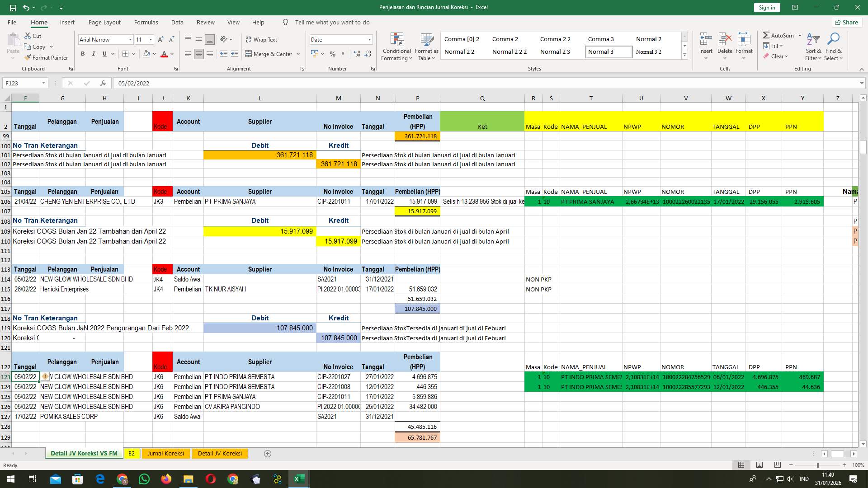Open the Excel window from the taskbar
The height and width of the screenshot is (488, 868).
[298, 479]
